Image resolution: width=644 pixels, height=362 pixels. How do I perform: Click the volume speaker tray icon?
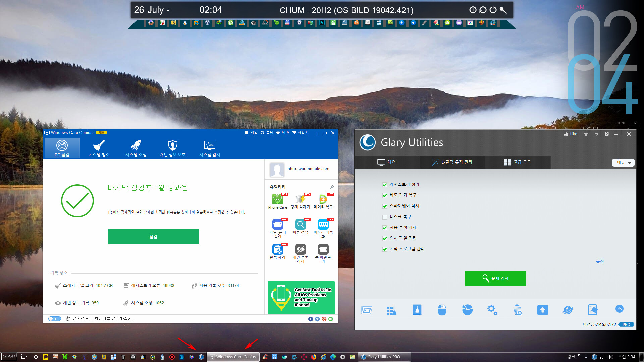(610, 357)
